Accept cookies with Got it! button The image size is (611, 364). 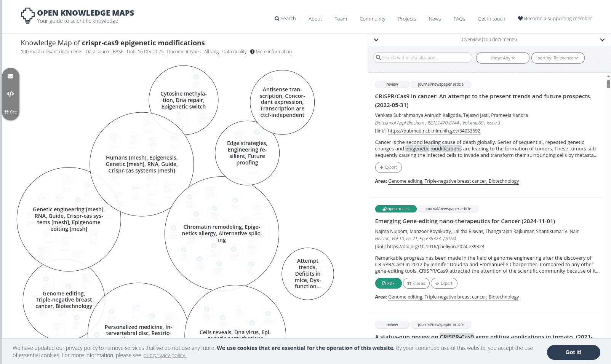573,352
